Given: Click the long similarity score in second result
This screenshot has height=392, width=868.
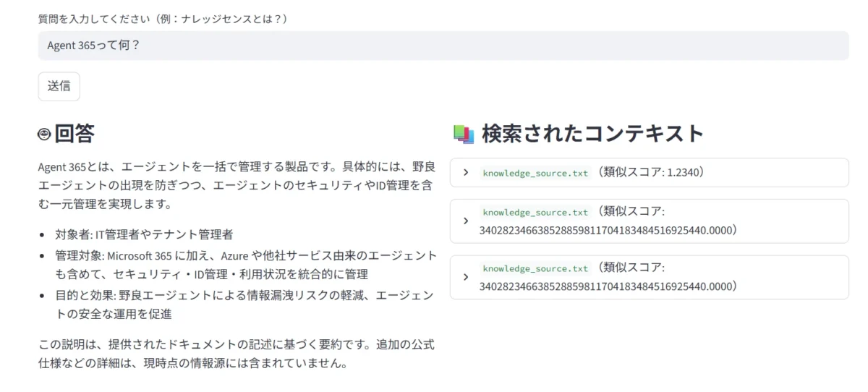Looking at the screenshot, I should (x=608, y=230).
